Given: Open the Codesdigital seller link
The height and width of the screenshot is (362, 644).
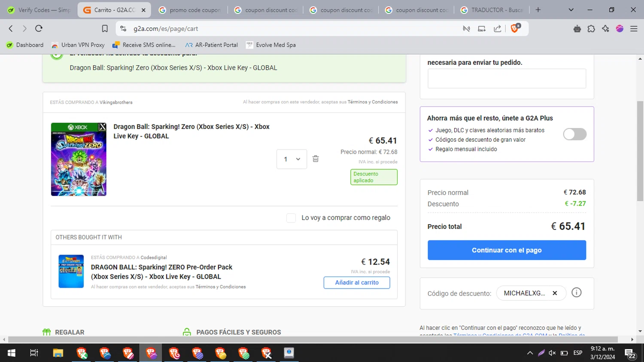Looking at the screenshot, I should click(x=154, y=258).
